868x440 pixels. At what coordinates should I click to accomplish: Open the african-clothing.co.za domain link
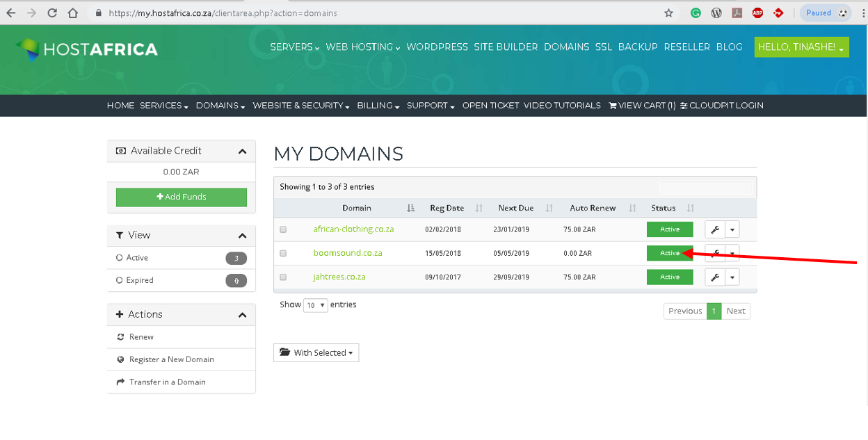tap(353, 229)
